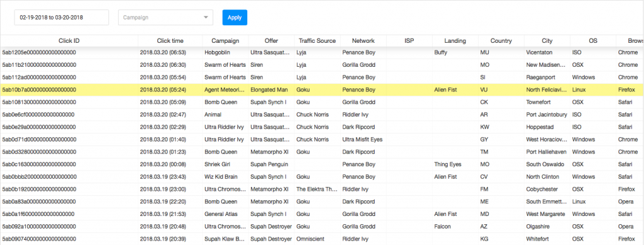
Task: Click the Animal campaign cell
Action: tap(213, 115)
